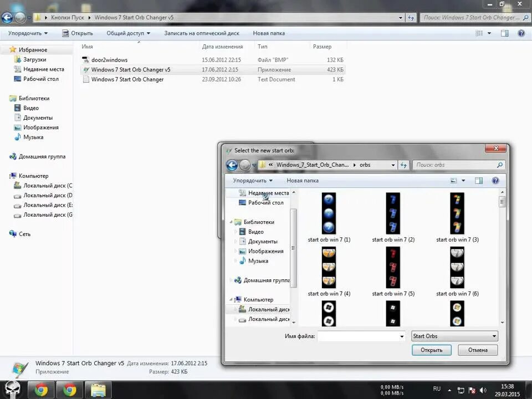Click the Explorer help icon
This screenshot has height=399, width=532.
point(521,33)
